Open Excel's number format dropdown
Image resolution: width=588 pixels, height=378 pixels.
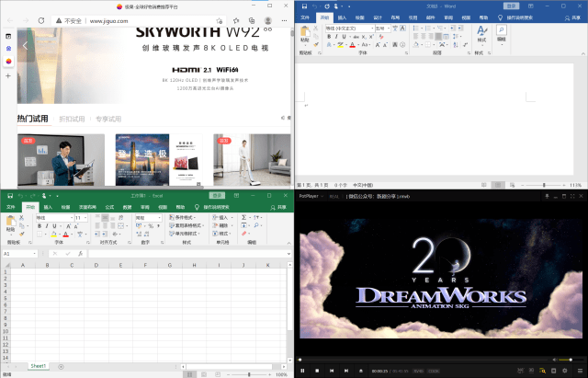(159, 218)
